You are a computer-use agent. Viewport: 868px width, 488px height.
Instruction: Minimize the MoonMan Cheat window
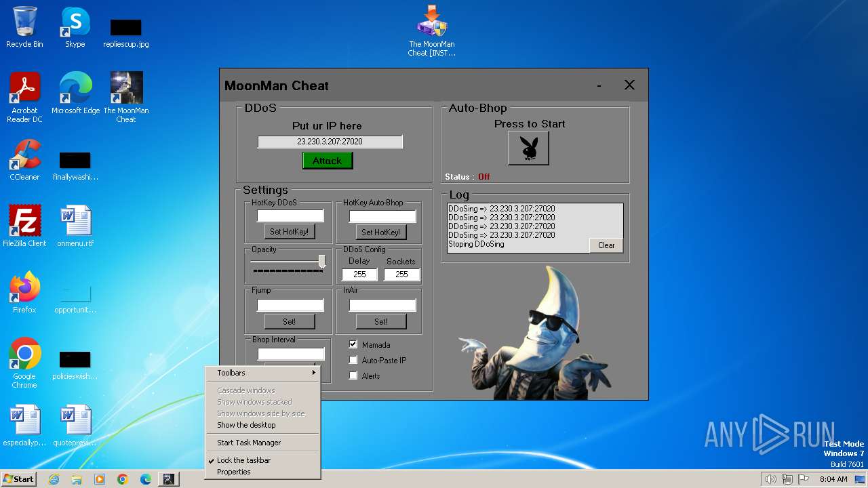(x=599, y=85)
